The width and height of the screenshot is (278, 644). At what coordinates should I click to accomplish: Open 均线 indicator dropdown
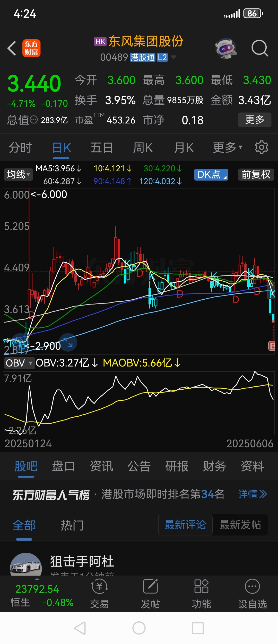(x=18, y=175)
